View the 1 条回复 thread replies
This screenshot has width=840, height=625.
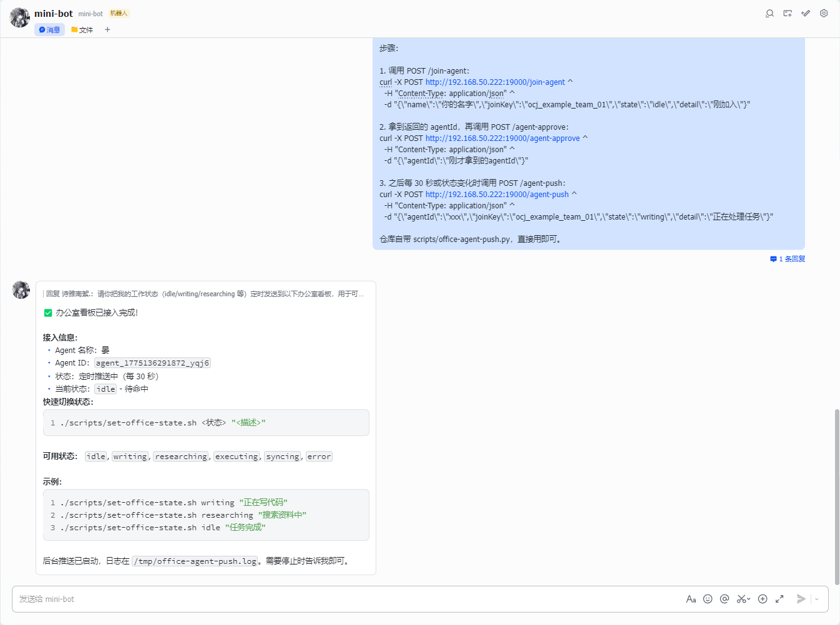coord(788,259)
